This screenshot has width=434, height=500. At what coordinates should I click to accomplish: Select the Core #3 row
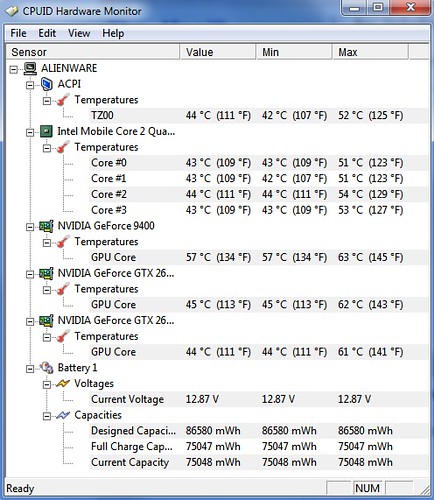(258, 210)
